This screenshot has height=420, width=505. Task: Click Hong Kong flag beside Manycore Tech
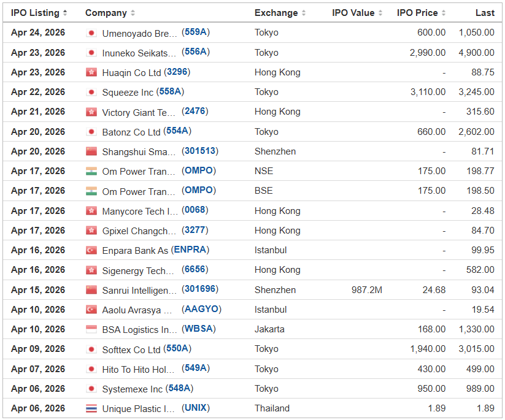coord(91,211)
